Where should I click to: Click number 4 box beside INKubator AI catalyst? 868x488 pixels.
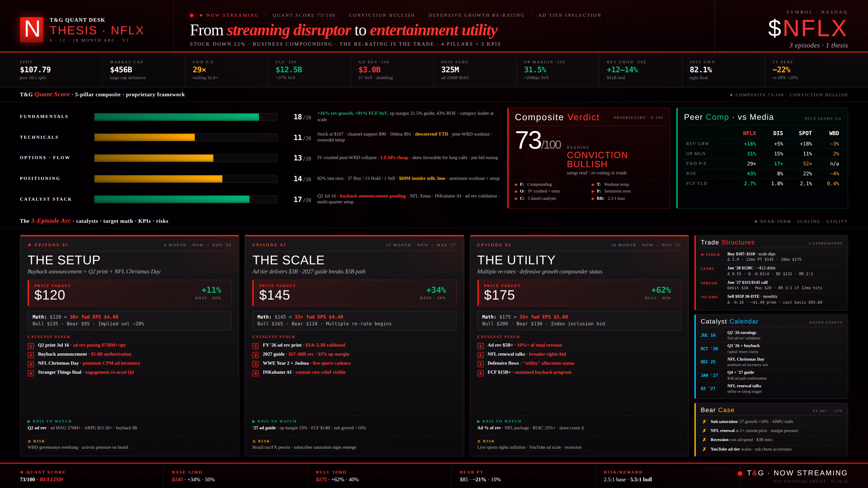pyautogui.click(x=255, y=373)
